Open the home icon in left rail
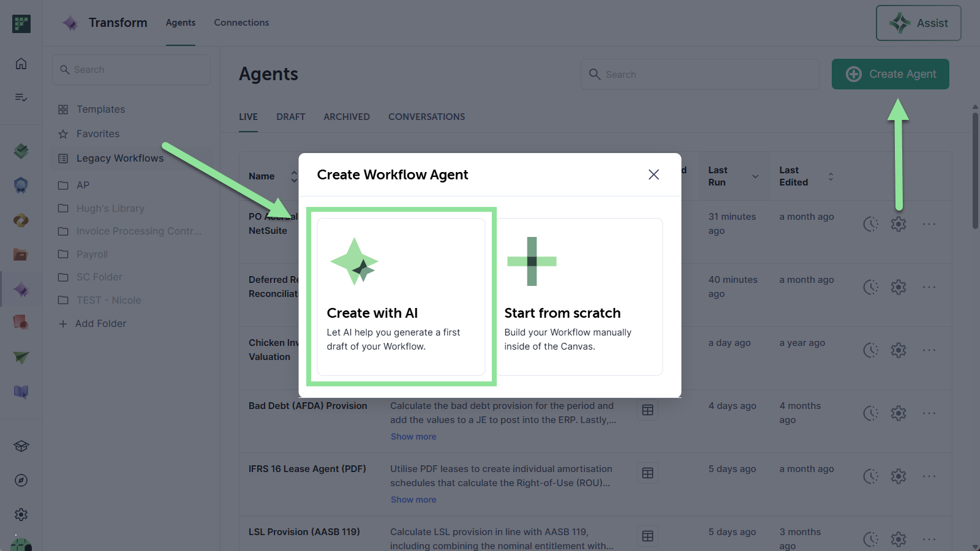The image size is (980, 551). 21,64
